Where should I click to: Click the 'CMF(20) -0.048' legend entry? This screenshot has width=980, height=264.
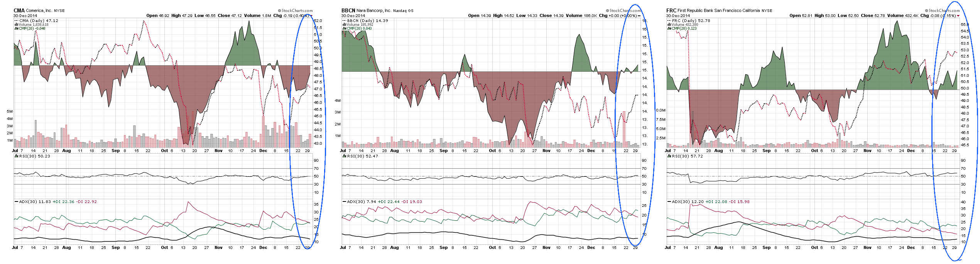click(x=32, y=28)
